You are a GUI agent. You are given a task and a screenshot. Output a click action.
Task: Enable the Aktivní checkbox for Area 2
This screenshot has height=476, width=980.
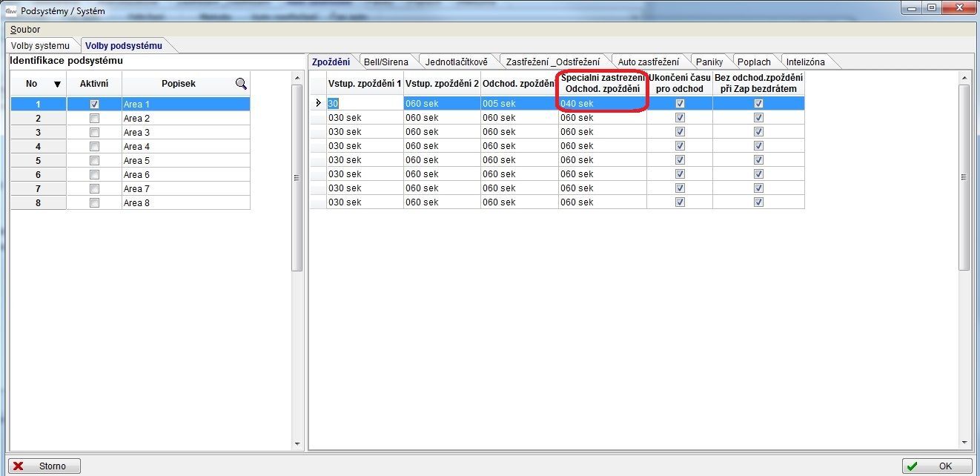(94, 119)
